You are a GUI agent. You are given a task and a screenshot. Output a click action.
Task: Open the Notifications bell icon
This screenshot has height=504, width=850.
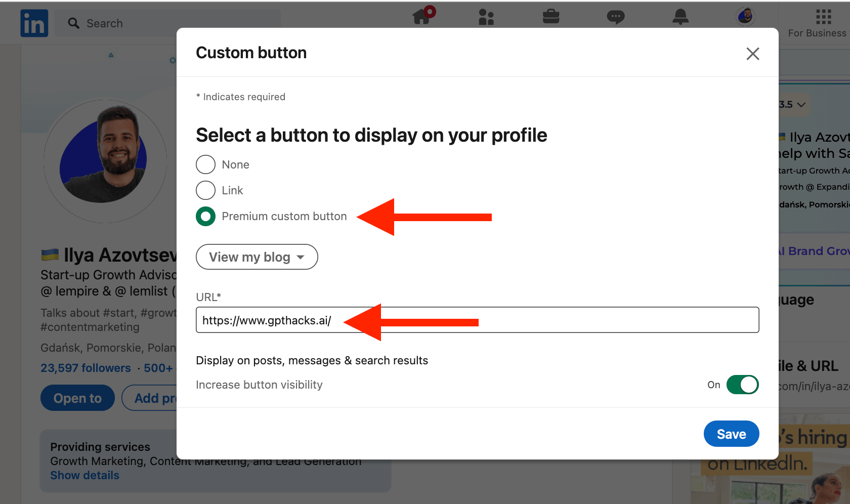[x=681, y=17]
